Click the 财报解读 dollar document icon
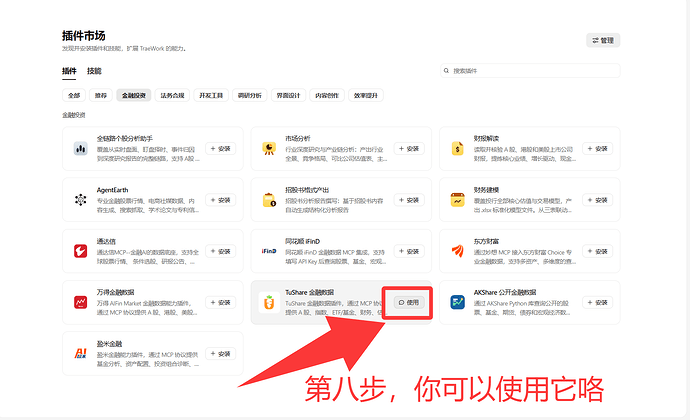 458,149
